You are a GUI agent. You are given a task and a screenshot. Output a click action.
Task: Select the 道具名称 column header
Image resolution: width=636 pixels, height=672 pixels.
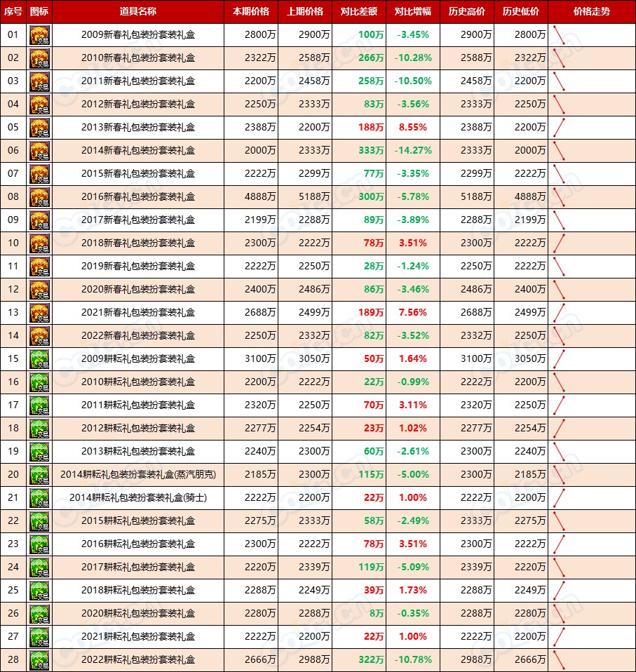coord(138,12)
